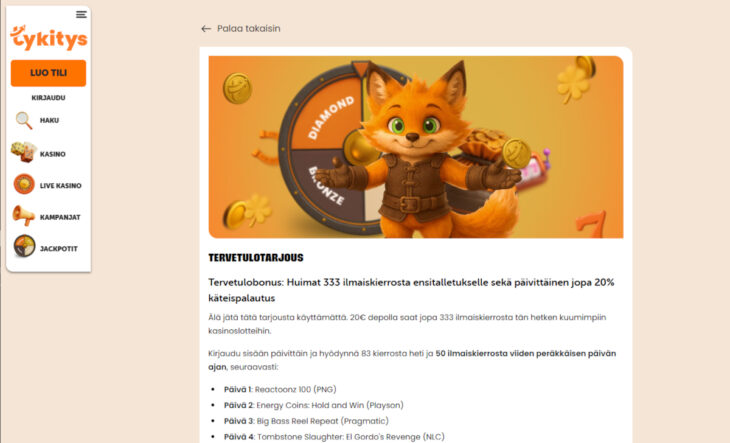Click the Tykitys logo

click(49, 38)
